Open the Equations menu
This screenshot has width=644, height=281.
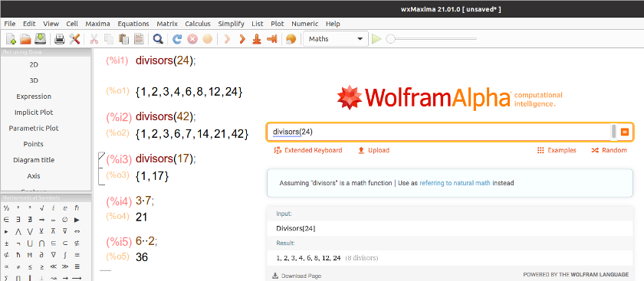pyautogui.click(x=133, y=24)
